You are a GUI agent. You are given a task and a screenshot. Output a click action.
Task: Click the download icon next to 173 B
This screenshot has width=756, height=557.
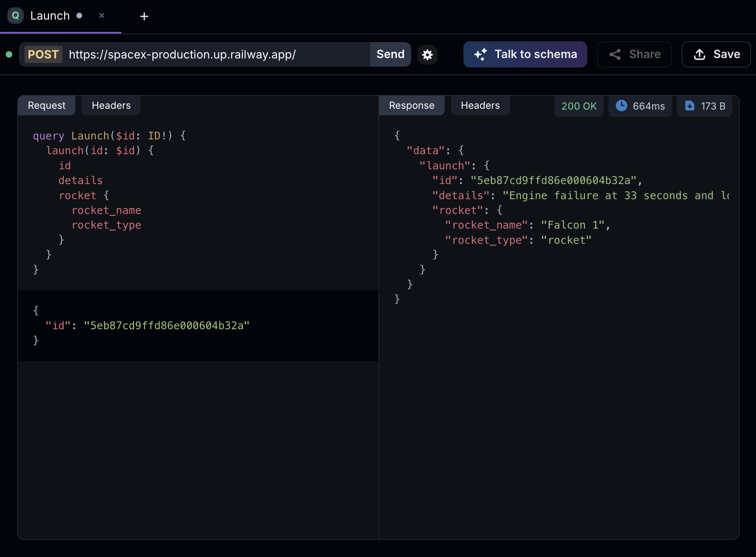coord(690,106)
